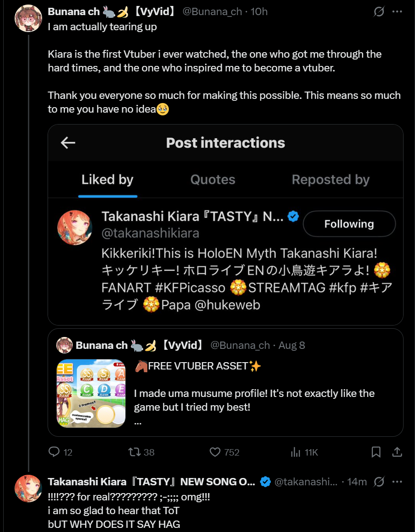Open the Reposted by tab
The width and height of the screenshot is (415, 532).
[x=330, y=180]
